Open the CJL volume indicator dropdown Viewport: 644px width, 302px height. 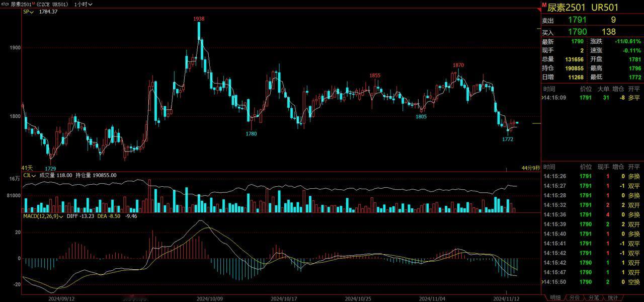[x=30, y=175]
